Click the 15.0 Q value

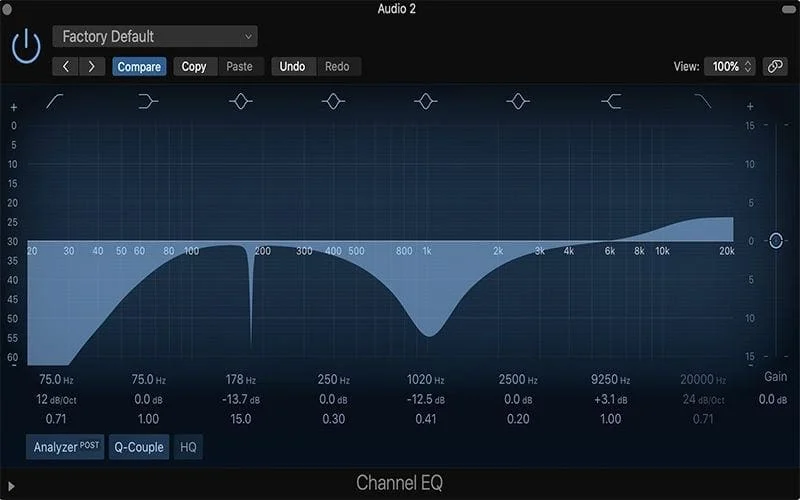(241, 419)
